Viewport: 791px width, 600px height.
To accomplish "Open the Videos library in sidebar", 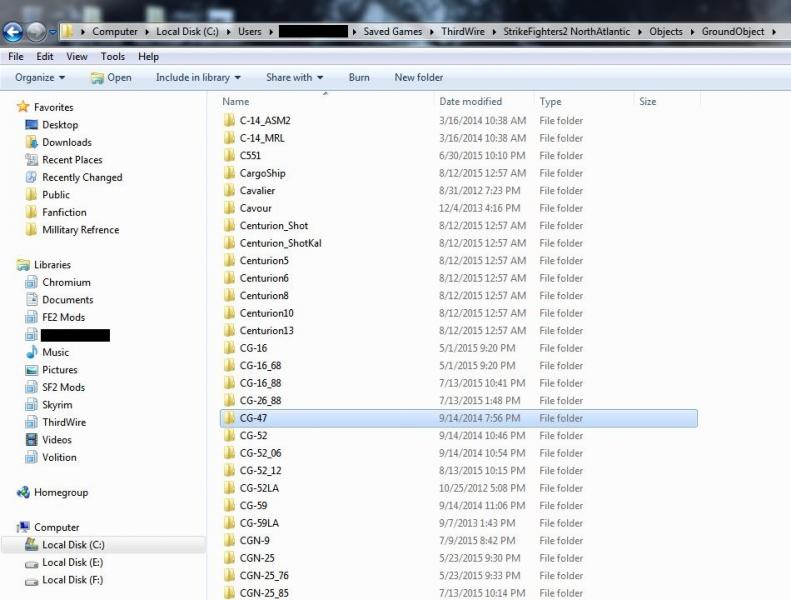I will pos(56,440).
